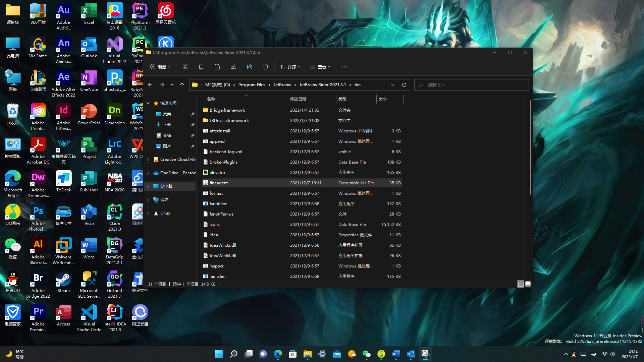644x362 pixels.
Task: Click the Copy icon in toolbar
Action: coord(201,67)
